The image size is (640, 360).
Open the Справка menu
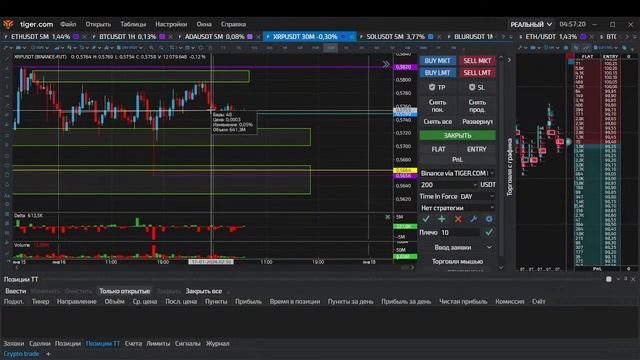(x=233, y=24)
